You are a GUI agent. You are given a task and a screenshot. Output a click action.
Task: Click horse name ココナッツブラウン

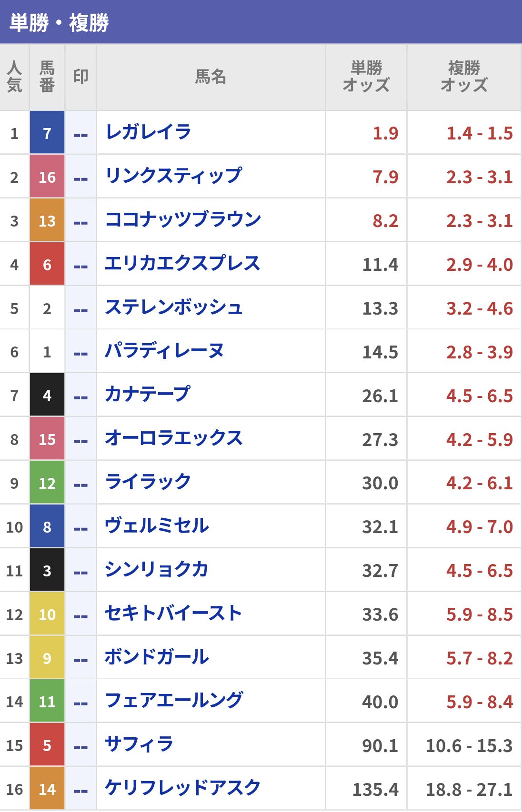tap(183, 220)
